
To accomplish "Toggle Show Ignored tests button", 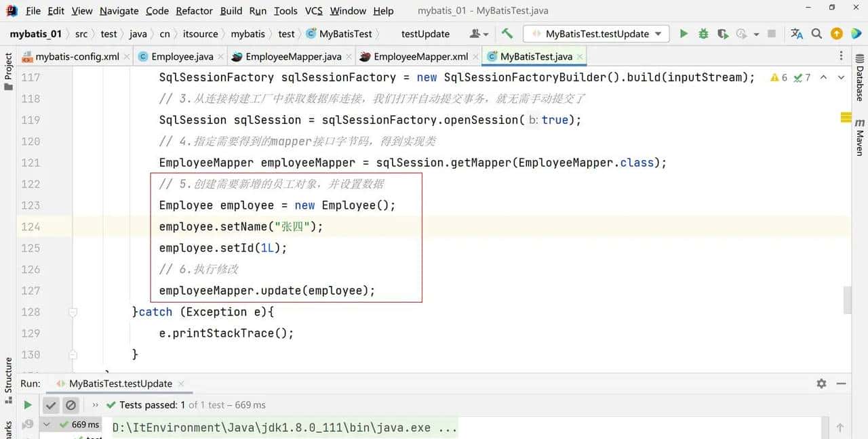I will [71, 405].
